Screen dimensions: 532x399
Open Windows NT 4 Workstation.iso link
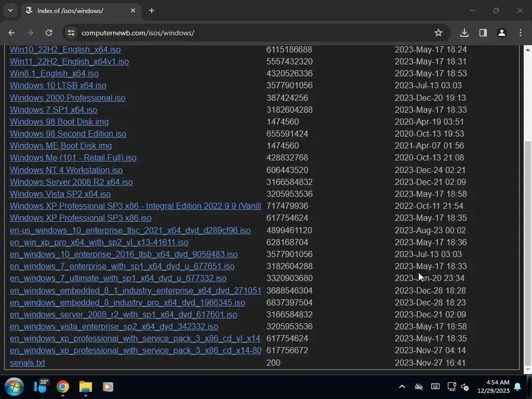[x=66, y=170]
